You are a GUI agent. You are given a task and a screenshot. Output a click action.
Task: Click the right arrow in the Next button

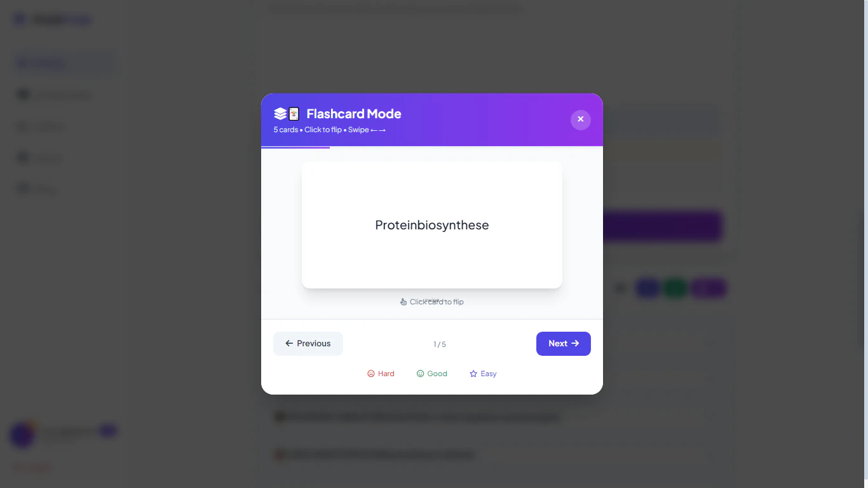click(575, 343)
